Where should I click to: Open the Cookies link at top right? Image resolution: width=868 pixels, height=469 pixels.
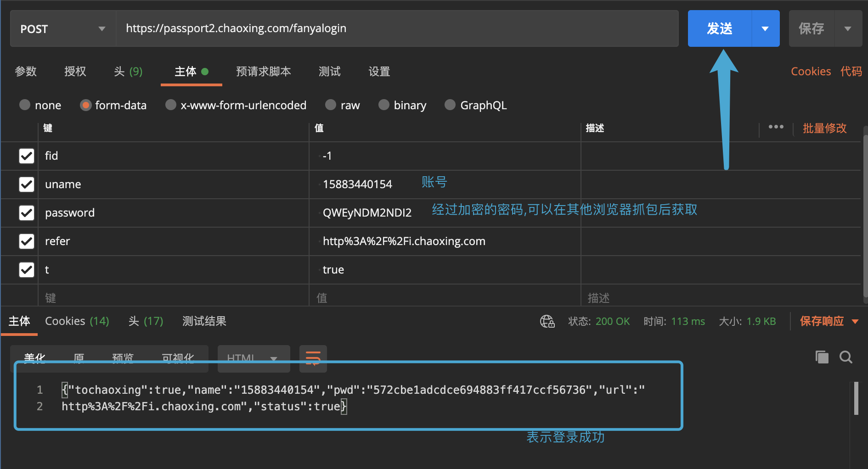tap(811, 72)
